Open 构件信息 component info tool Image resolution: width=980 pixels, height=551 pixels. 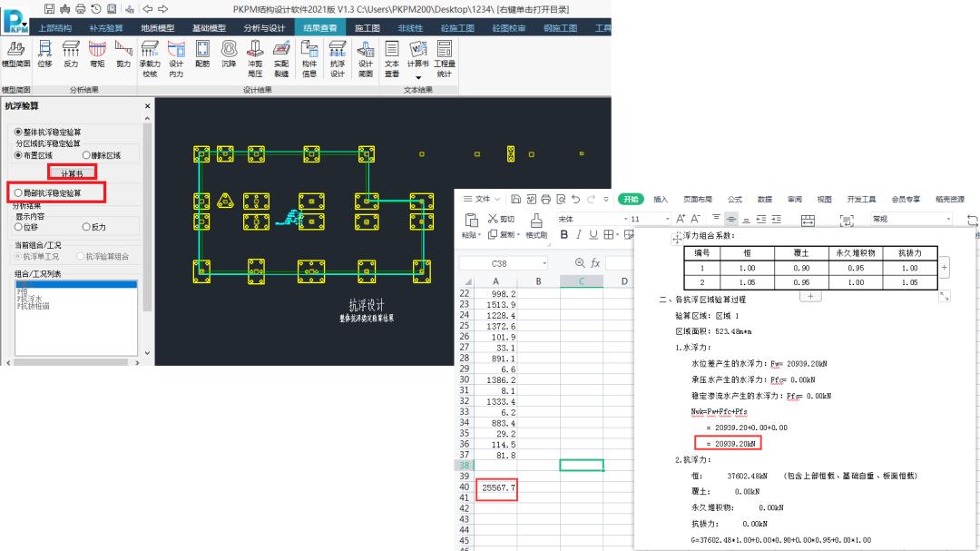(x=309, y=54)
